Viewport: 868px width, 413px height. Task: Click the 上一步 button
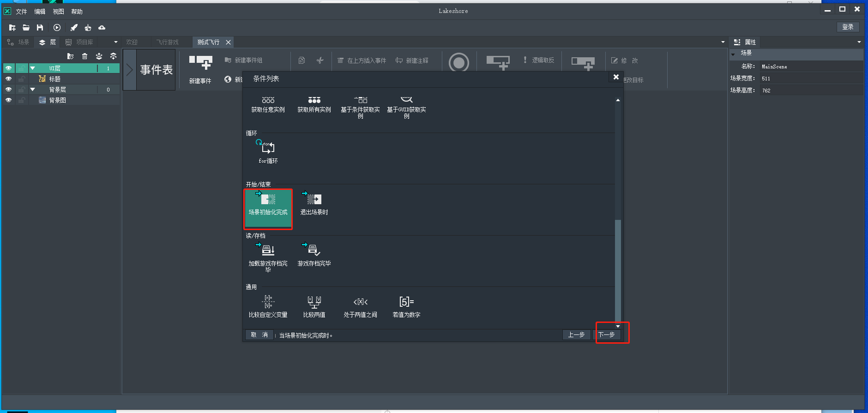point(576,335)
